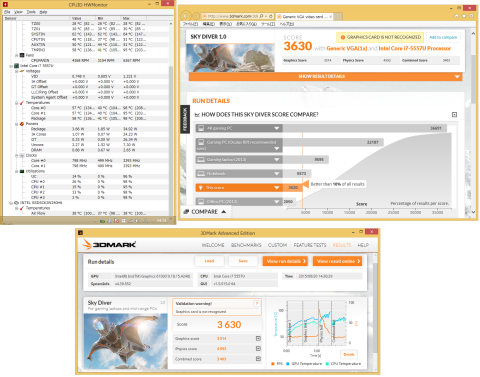Click View run details button

pos(285,261)
